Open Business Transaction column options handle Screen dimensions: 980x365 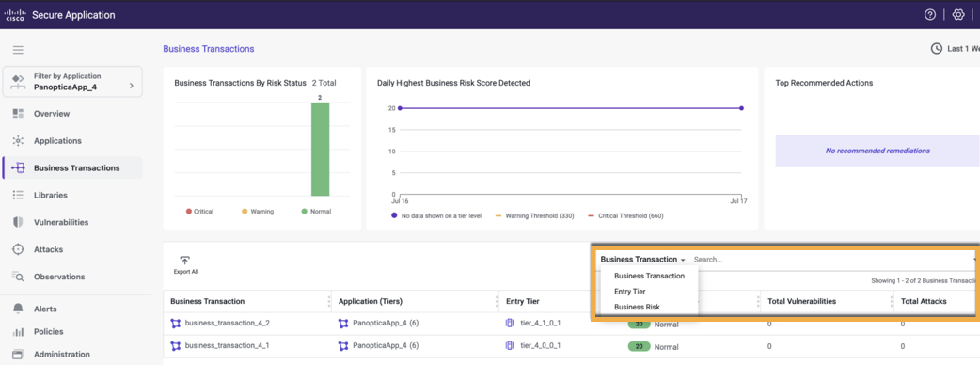pos(329,302)
